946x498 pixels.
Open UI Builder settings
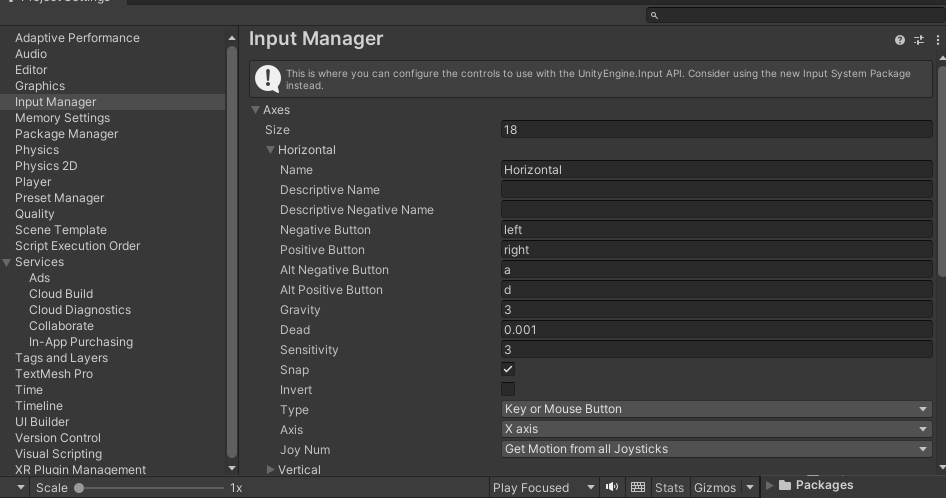tap(42, 421)
